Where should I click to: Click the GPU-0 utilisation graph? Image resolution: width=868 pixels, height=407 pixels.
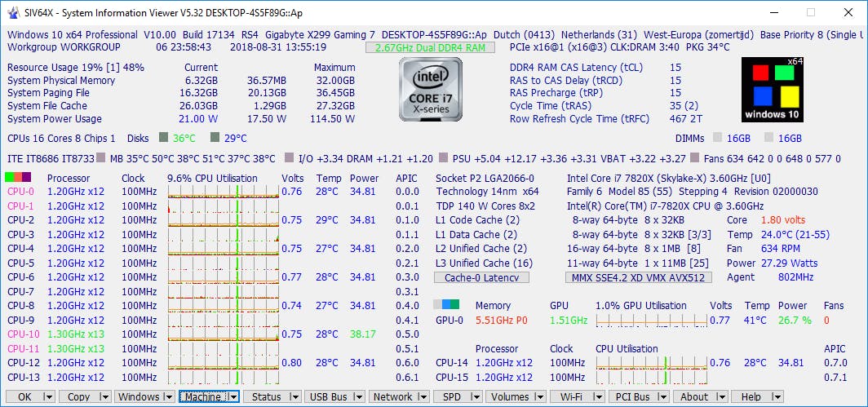(651, 320)
